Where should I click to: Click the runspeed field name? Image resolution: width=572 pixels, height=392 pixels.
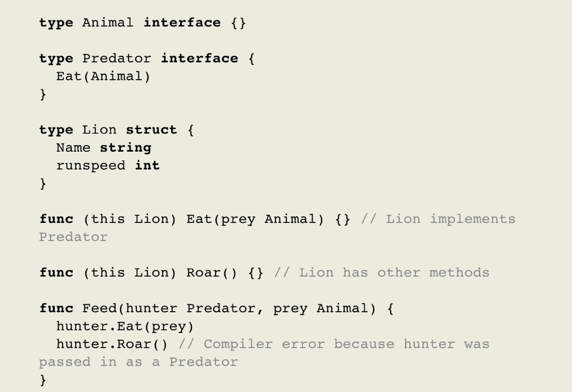point(90,166)
